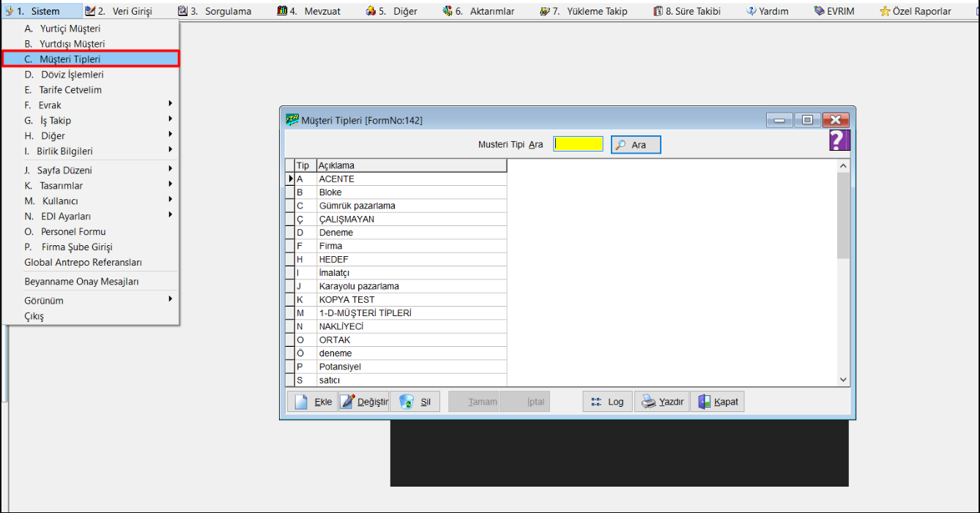Open the 8. Süre Takibi menu

pyautogui.click(x=686, y=11)
